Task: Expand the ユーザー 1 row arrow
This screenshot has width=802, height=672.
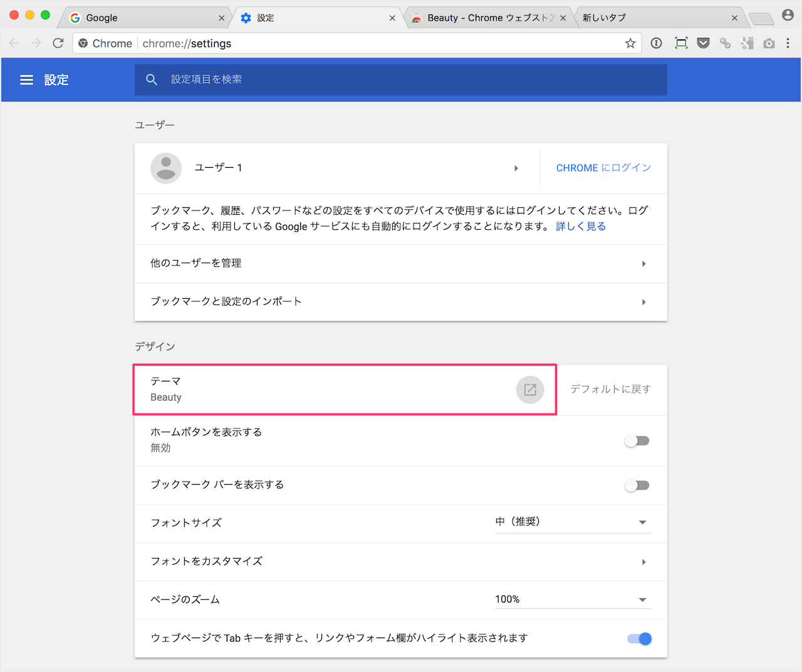Action: coord(516,168)
